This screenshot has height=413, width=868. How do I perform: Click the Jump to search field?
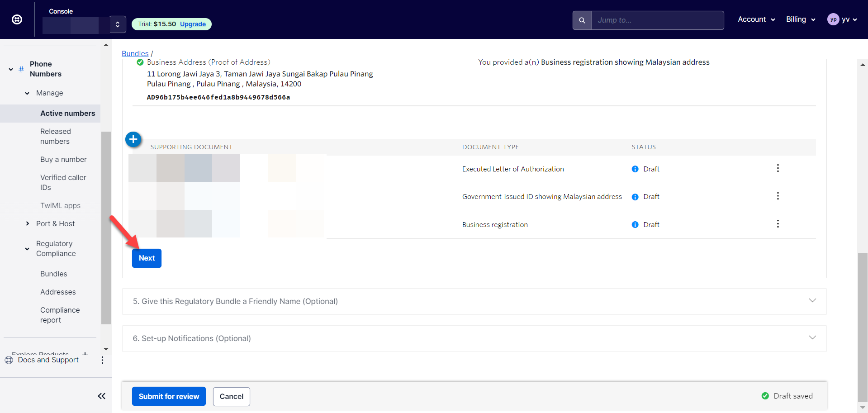[657, 20]
